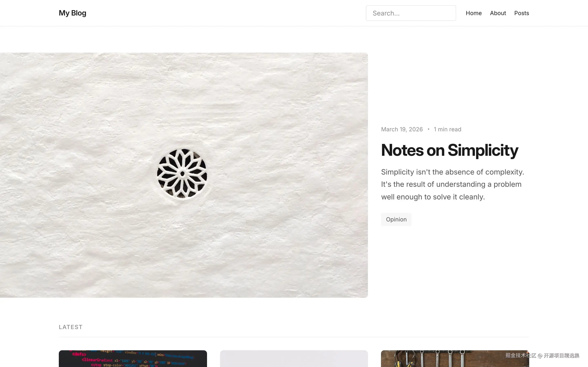Open the Posts navigation link

point(521,13)
